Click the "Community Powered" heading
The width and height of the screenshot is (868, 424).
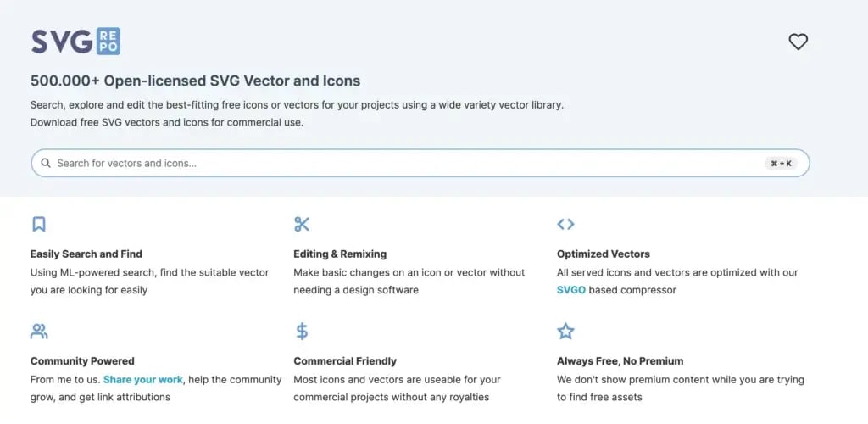click(x=82, y=360)
